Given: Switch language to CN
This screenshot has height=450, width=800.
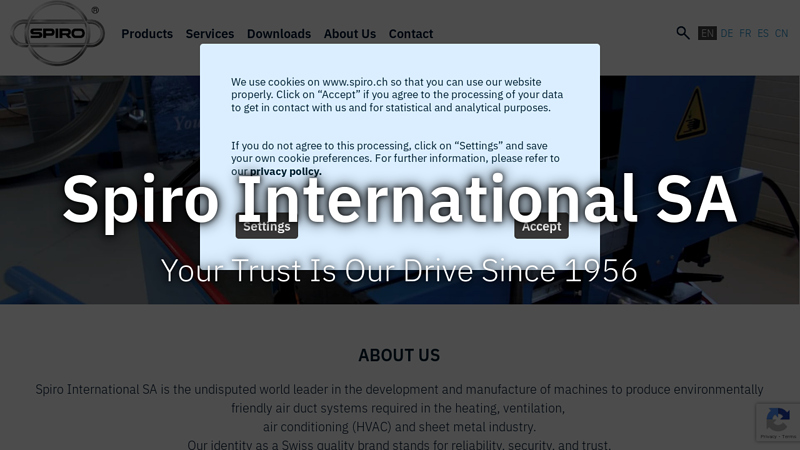Looking at the screenshot, I should coord(781,33).
